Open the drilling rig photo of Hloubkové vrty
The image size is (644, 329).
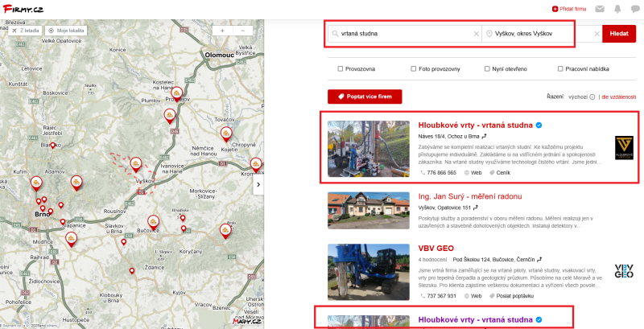point(369,149)
